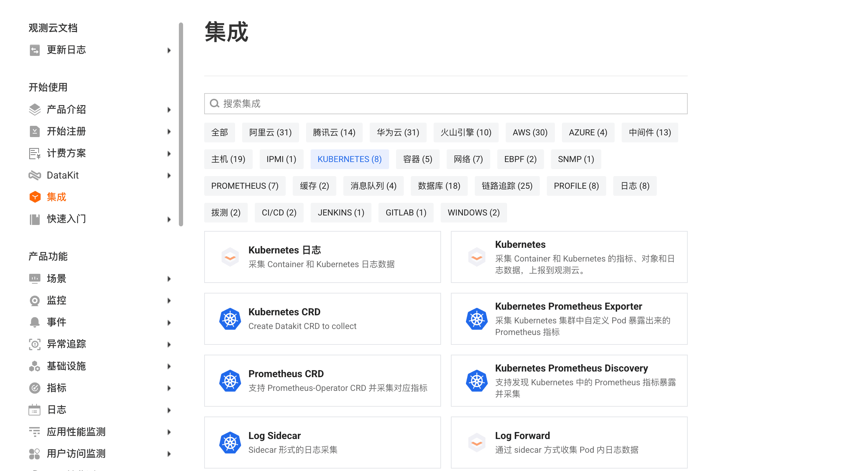Screen dimensions: 868x471
Task: Expand the 应用性能监测 arrow
Action: [169, 432]
